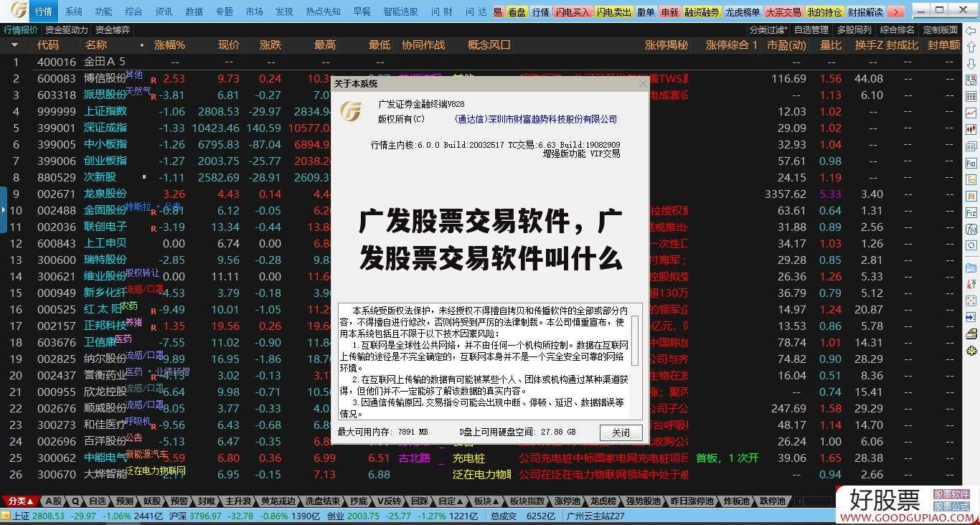Click 大宗交易 shortcut
Viewport: 980px width, 525px height.
pos(783,12)
